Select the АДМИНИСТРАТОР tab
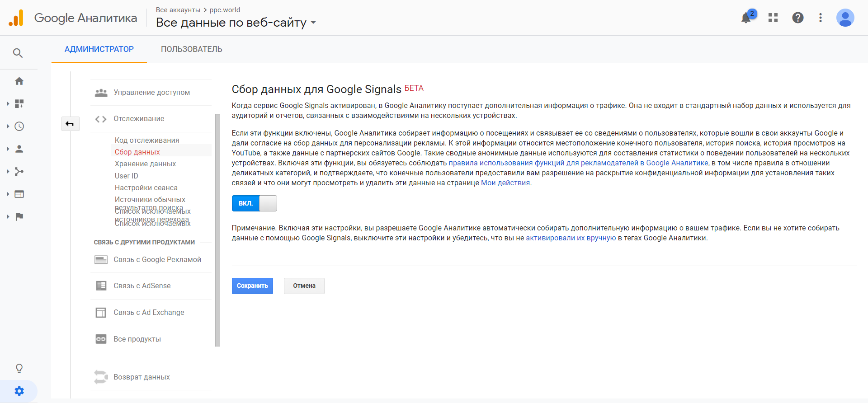This screenshot has height=403, width=868. point(99,49)
